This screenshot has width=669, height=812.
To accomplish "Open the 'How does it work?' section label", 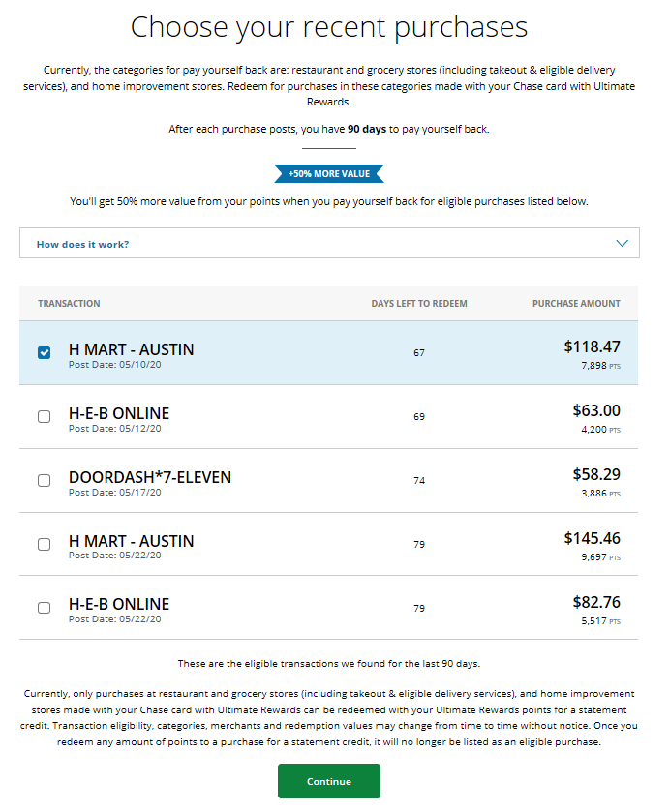I will [x=82, y=245].
